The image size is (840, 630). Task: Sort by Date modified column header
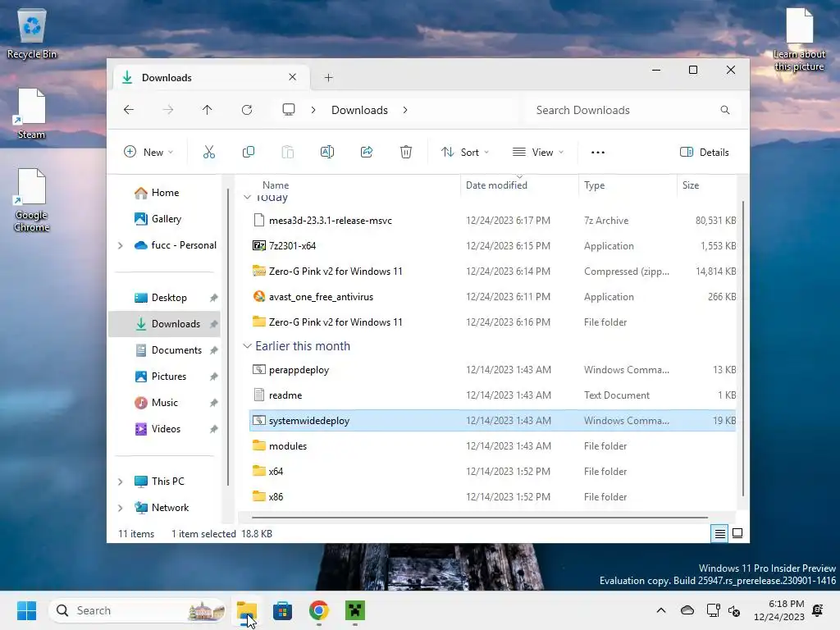(496, 185)
